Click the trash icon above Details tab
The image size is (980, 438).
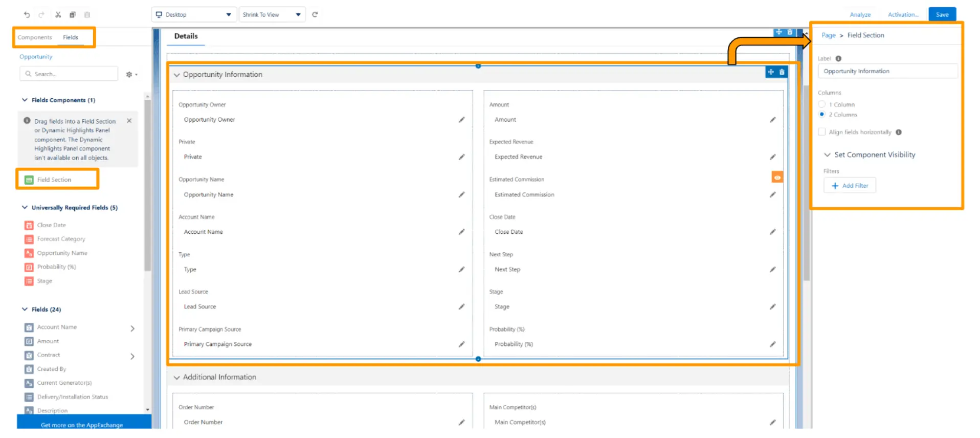point(790,32)
